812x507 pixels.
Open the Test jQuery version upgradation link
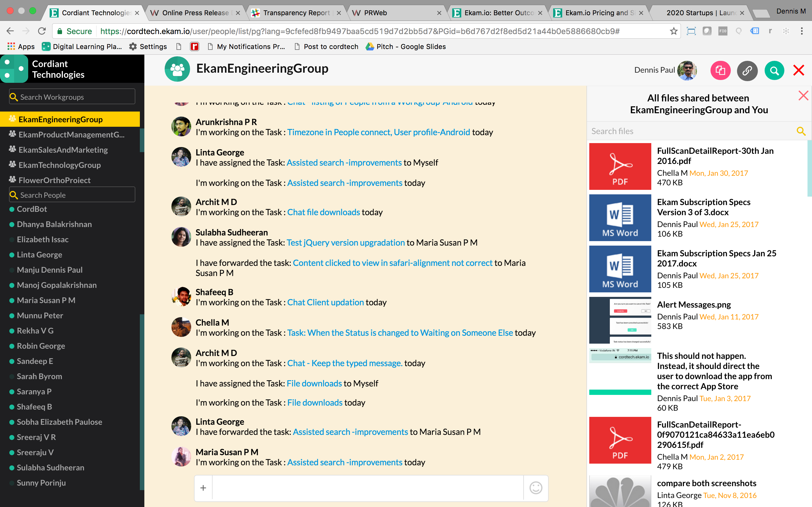coord(346,243)
